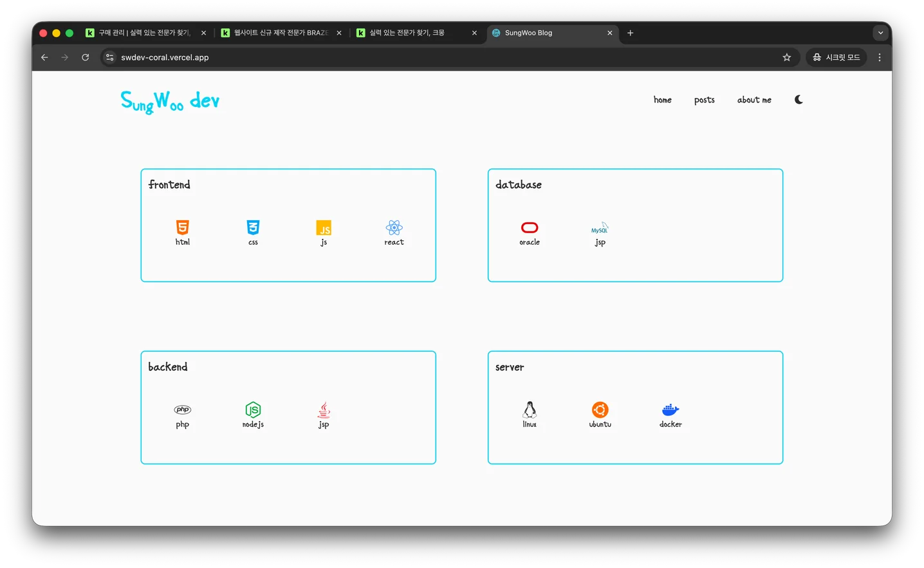Screen dimensions: 924x568
Task: Click the PHP icon in backend card
Action: click(183, 410)
